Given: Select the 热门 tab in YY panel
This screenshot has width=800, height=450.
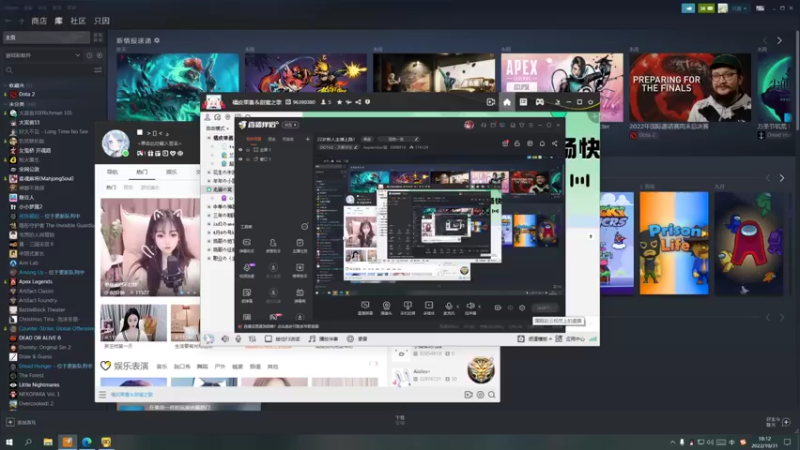Looking at the screenshot, I should coord(142,172).
